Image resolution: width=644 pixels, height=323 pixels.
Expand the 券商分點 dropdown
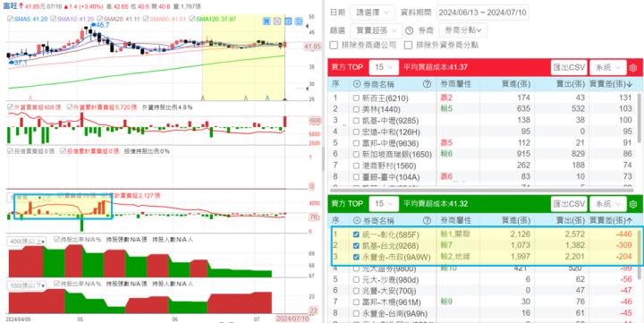463,30
